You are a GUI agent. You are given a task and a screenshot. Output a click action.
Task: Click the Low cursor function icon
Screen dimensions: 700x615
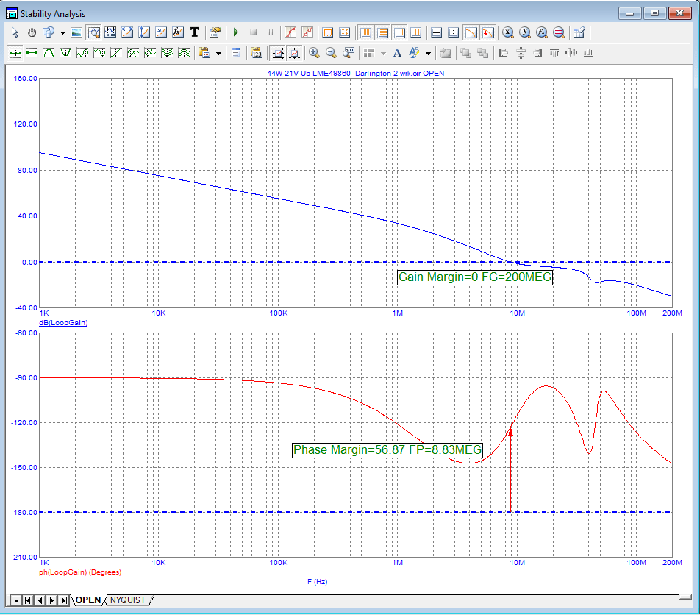99,53
